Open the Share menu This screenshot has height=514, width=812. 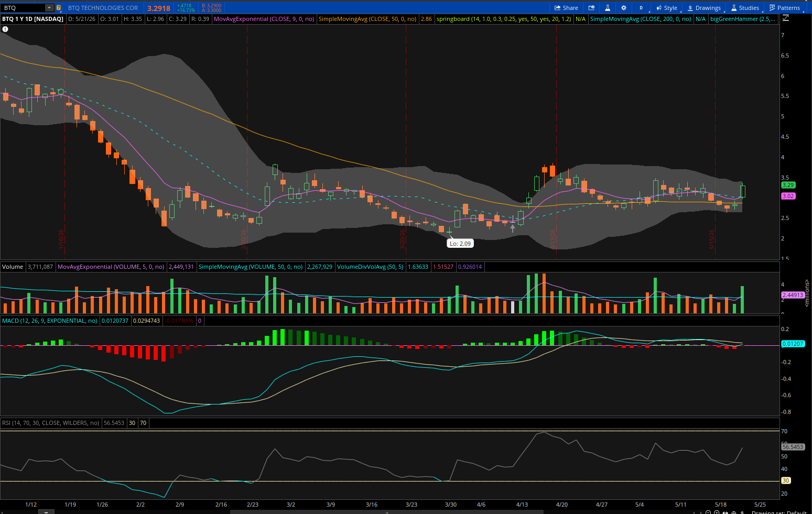[566, 8]
